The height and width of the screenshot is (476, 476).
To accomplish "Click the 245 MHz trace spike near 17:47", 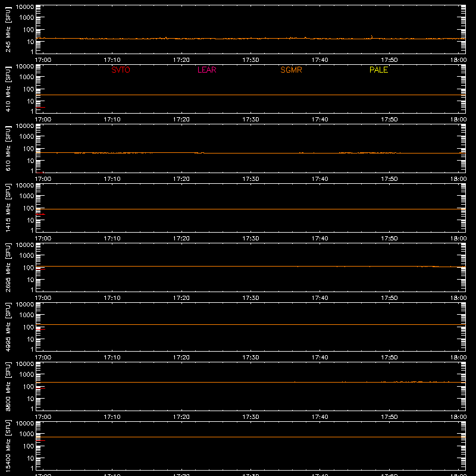I will click(x=372, y=37).
